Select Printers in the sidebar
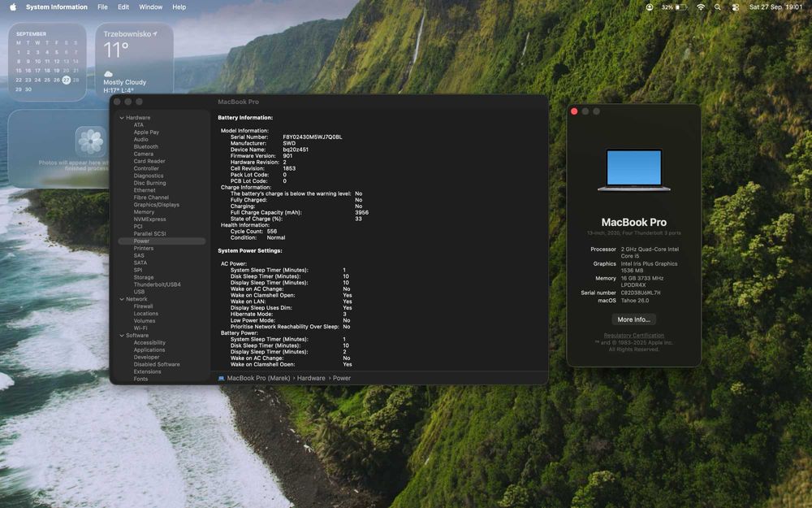812x508 pixels. 144,248
